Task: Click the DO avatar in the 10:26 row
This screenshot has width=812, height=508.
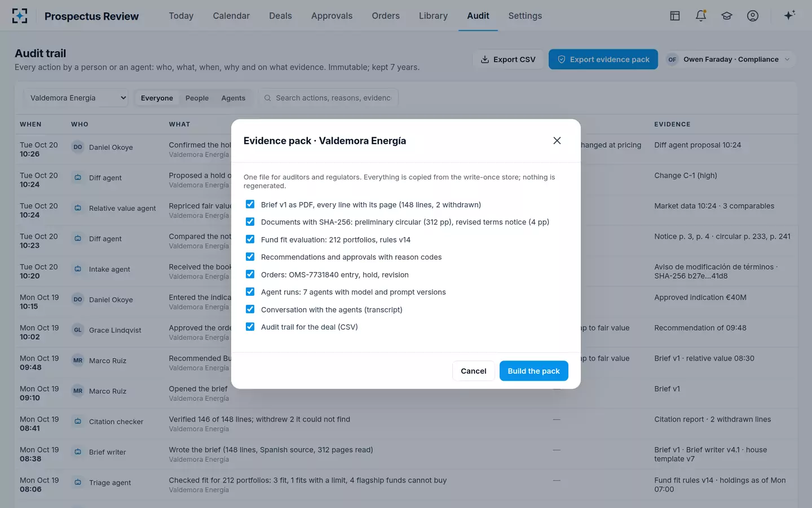Action: click(x=78, y=147)
